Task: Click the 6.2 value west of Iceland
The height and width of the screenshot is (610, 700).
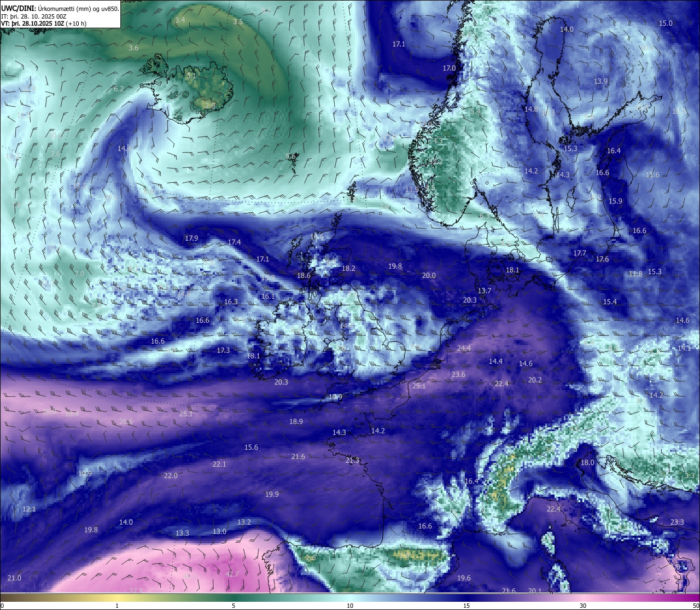Action: coord(119,89)
